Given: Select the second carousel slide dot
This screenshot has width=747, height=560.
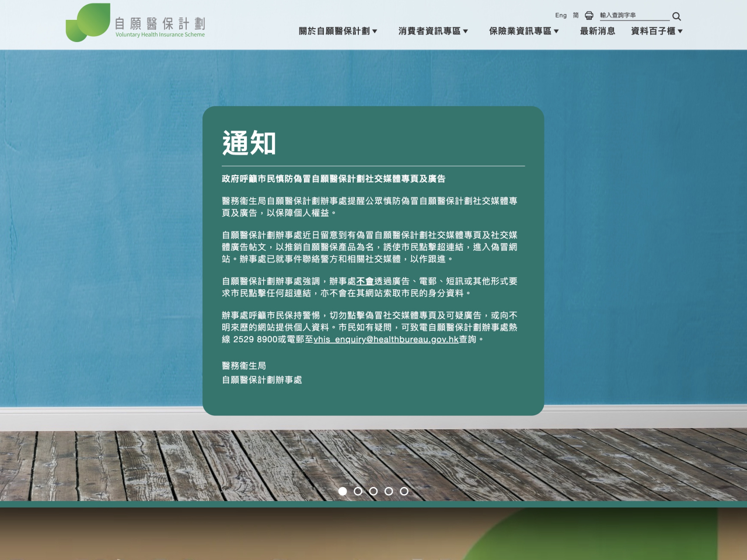Looking at the screenshot, I should [x=358, y=491].
